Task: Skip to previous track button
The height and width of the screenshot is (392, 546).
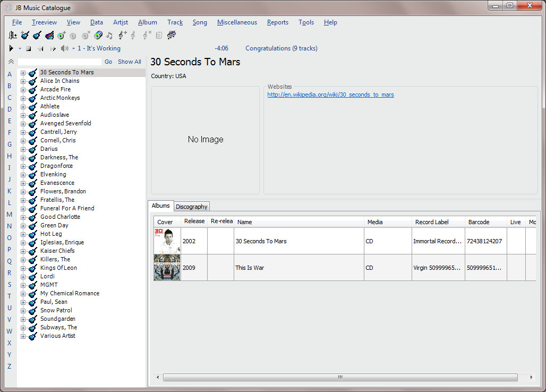Action: [x=41, y=49]
